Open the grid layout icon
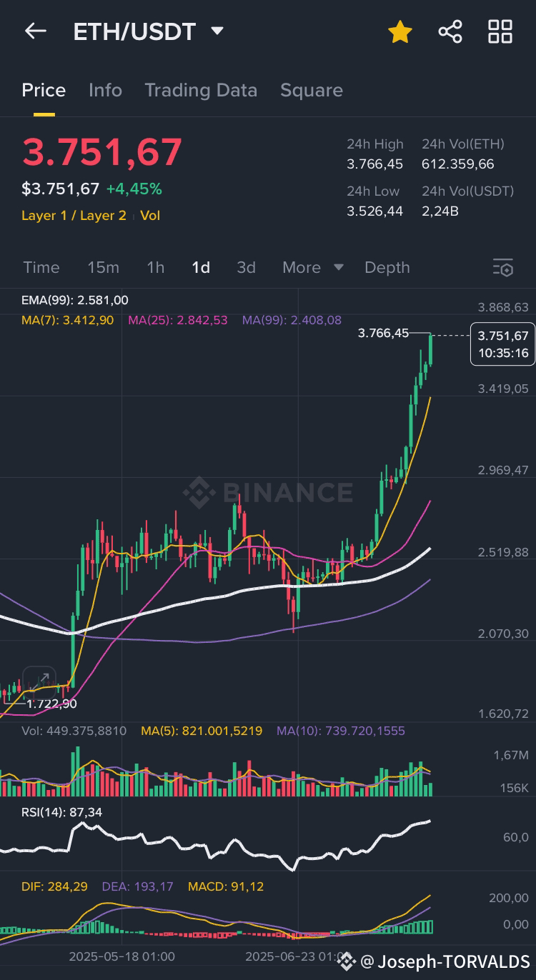536x980 pixels. pyautogui.click(x=500, y=31)
